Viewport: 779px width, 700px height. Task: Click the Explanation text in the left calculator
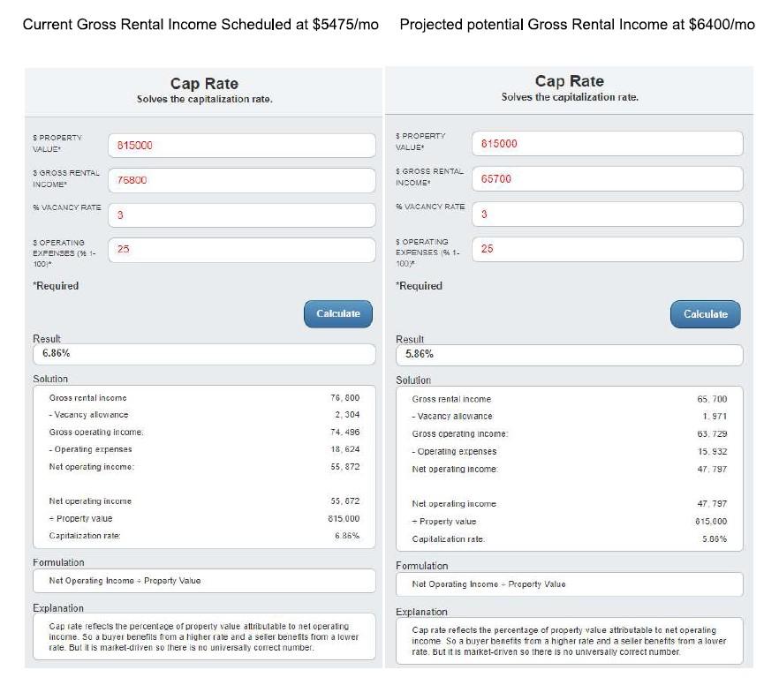click(204, 636)
